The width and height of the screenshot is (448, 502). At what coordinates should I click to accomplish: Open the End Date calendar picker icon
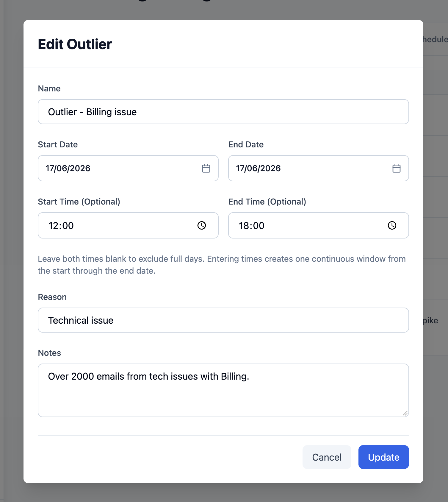click(x=397, y=168)
